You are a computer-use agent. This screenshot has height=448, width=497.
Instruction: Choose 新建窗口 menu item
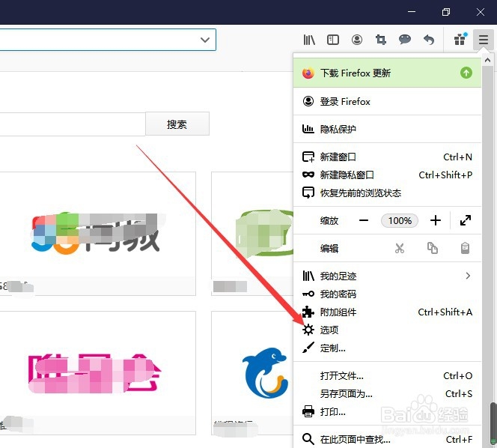point(387,157)
